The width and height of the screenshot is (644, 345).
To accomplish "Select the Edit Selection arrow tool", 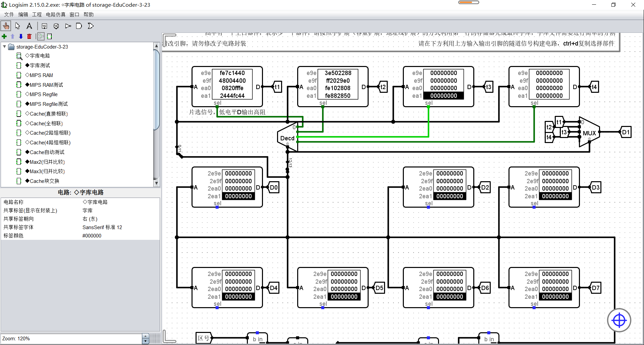I will [x=17, y=26].
